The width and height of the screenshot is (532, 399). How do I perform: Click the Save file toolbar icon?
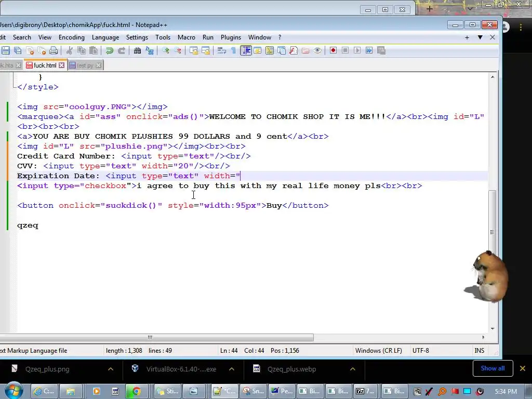pos(5,50)
